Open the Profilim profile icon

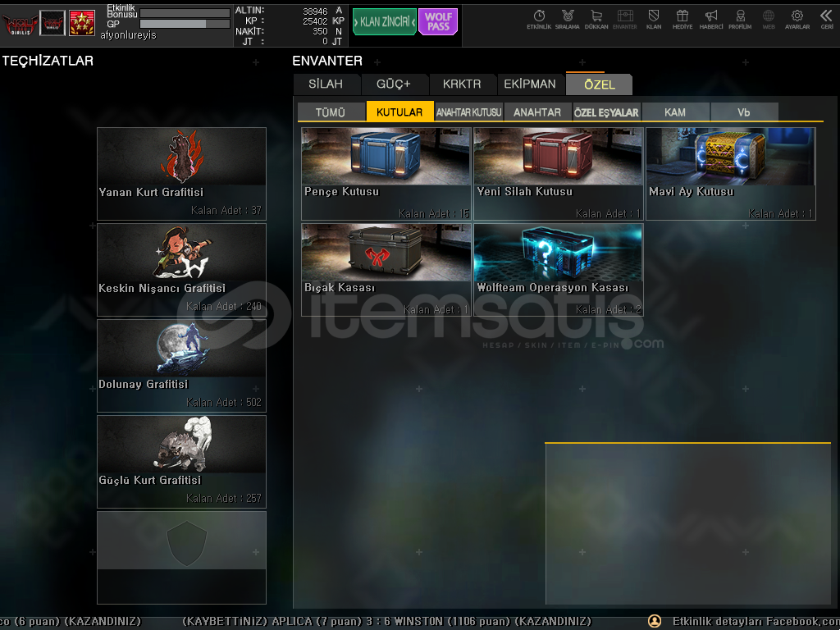tap(740, 20)
